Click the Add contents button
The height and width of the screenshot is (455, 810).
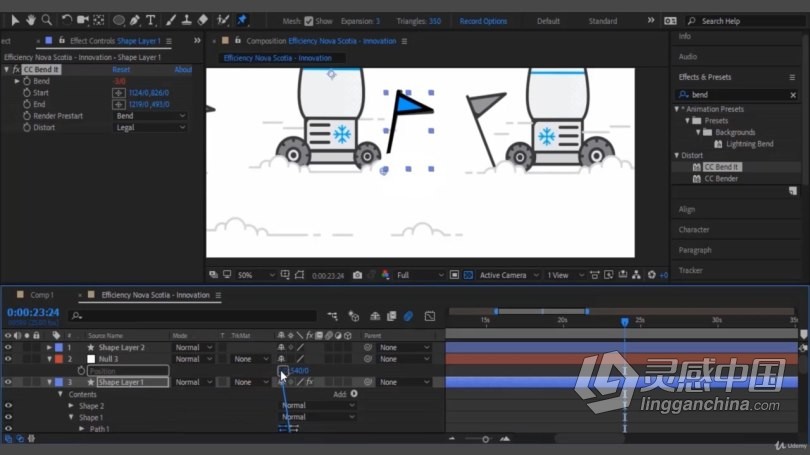click(x=354, y=394)
